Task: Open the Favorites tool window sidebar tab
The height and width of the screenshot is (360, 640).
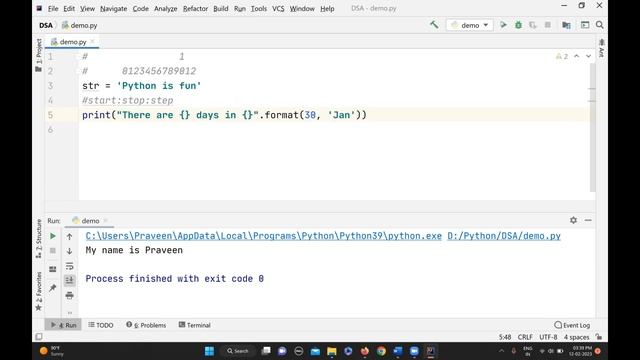Action: click(39, 291)
